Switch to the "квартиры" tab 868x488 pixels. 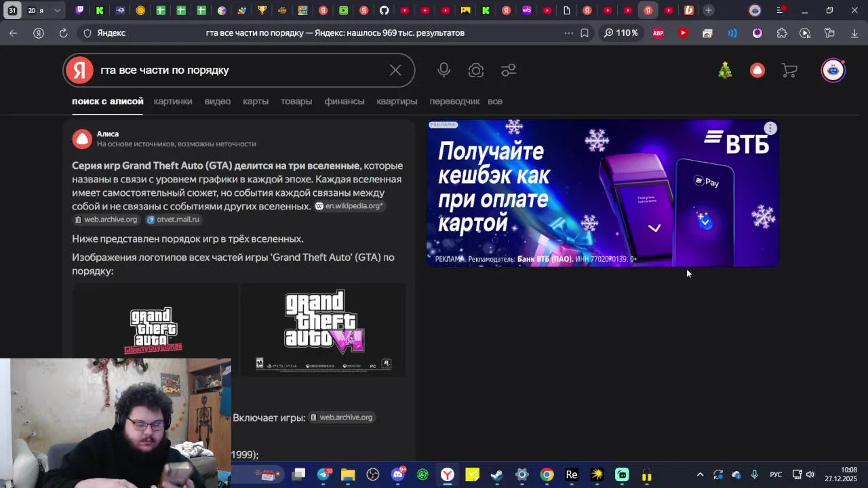tap(397, 101)
